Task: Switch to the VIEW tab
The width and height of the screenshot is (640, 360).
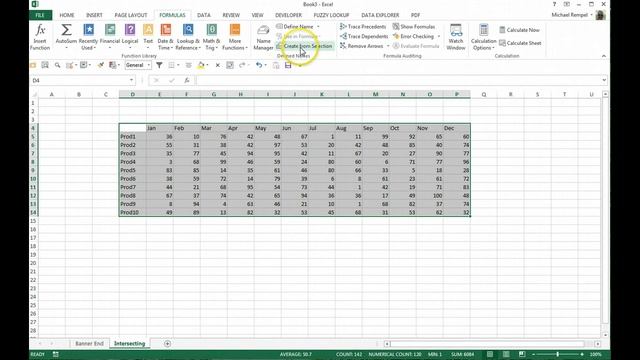Action: pos(258,15)
